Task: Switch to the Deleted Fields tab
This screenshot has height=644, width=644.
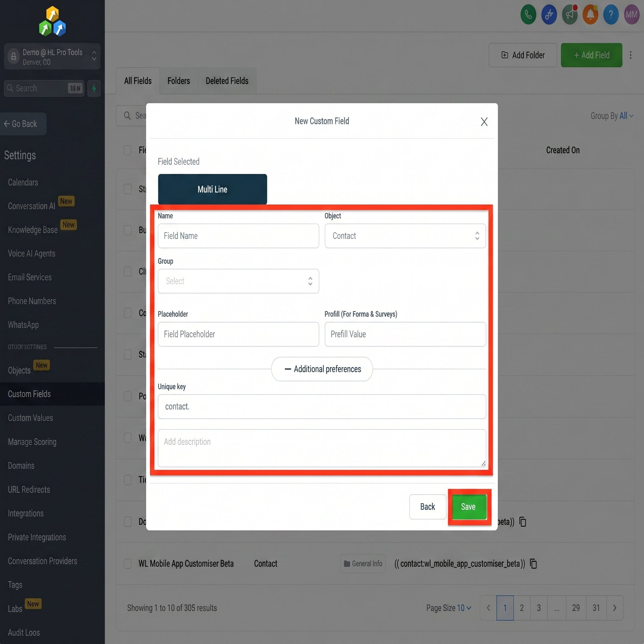Action: pyautogui.click(x=227, y=81)
